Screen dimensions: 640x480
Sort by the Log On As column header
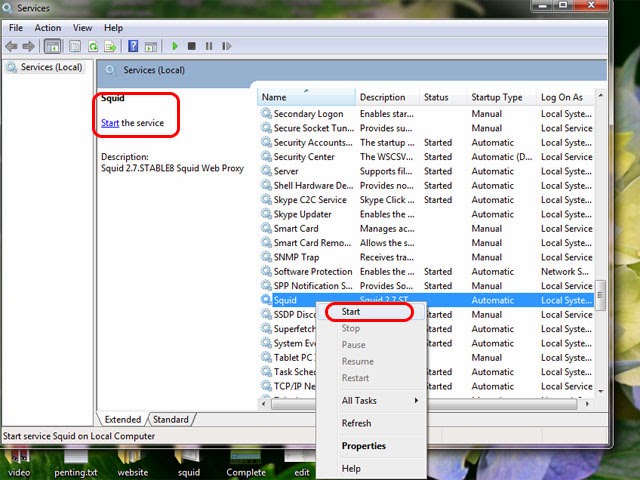click(566, 97)
